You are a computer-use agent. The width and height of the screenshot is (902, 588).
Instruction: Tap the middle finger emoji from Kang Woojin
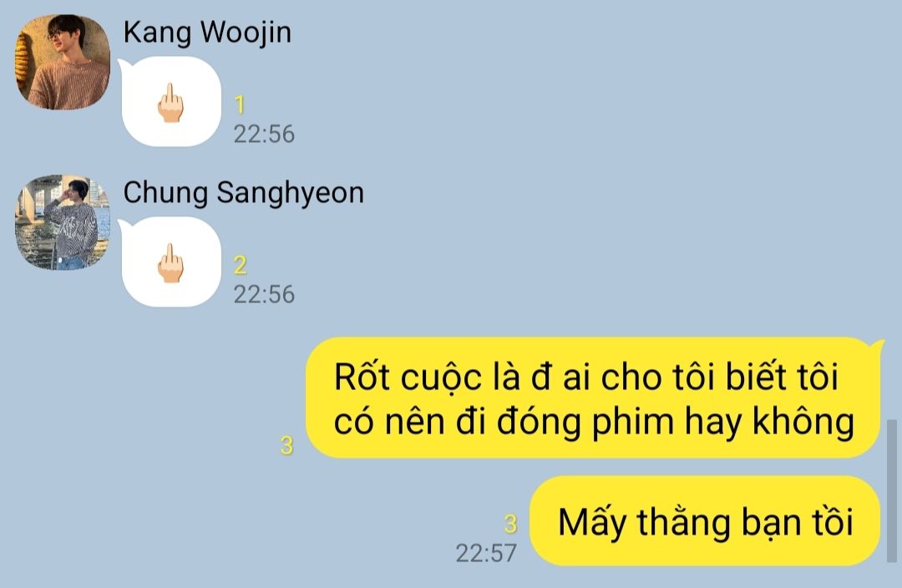[x=170, y=103]
